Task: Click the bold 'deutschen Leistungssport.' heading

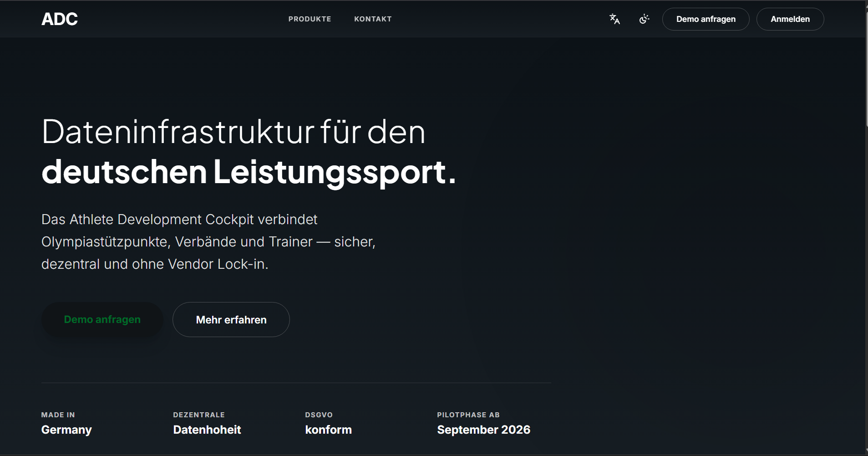Action: coord(249,172)
